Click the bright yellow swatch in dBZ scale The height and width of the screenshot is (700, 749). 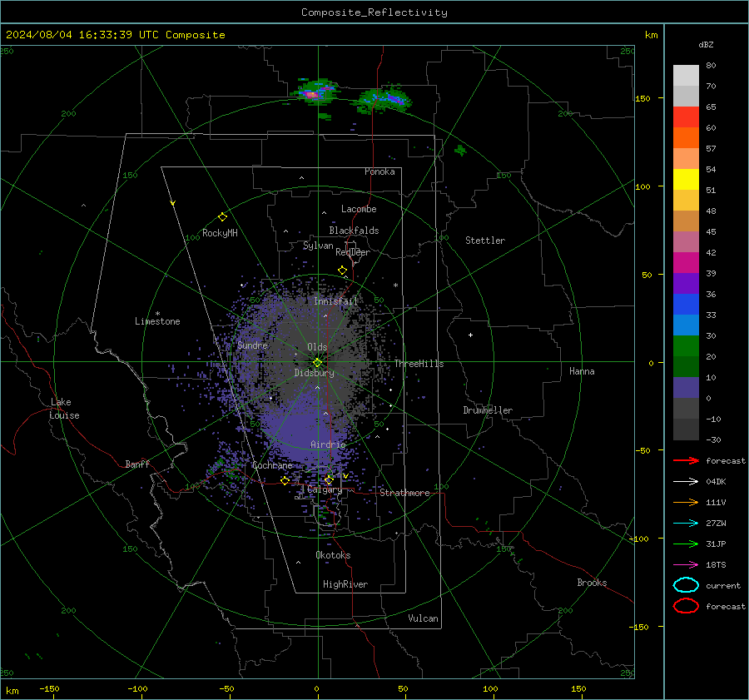pyautogui.click(x=686, y=179)
